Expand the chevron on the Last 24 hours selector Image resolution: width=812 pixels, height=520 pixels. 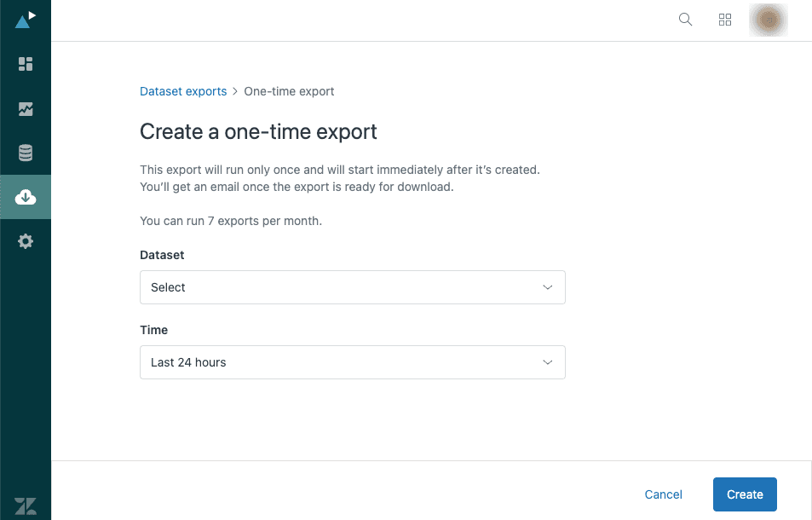click(548, 362)
